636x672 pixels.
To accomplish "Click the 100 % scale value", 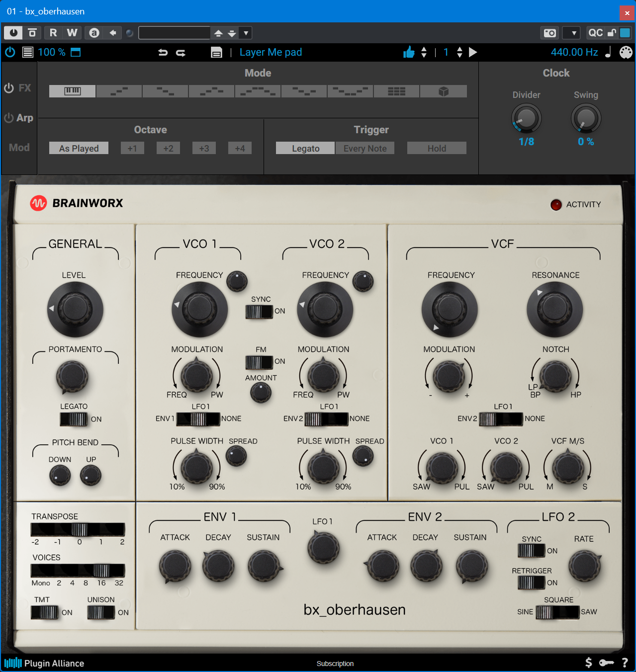I will click(51, 52).
